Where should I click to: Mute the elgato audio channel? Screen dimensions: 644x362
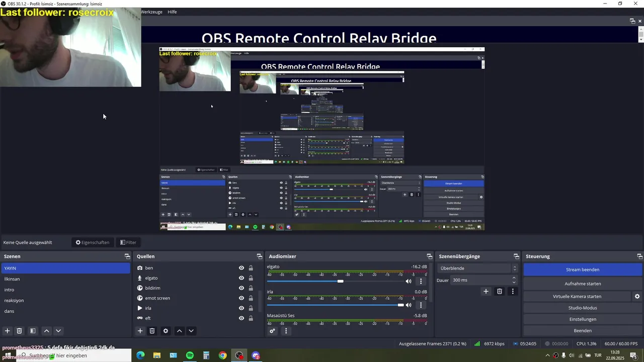click(409, 281)
